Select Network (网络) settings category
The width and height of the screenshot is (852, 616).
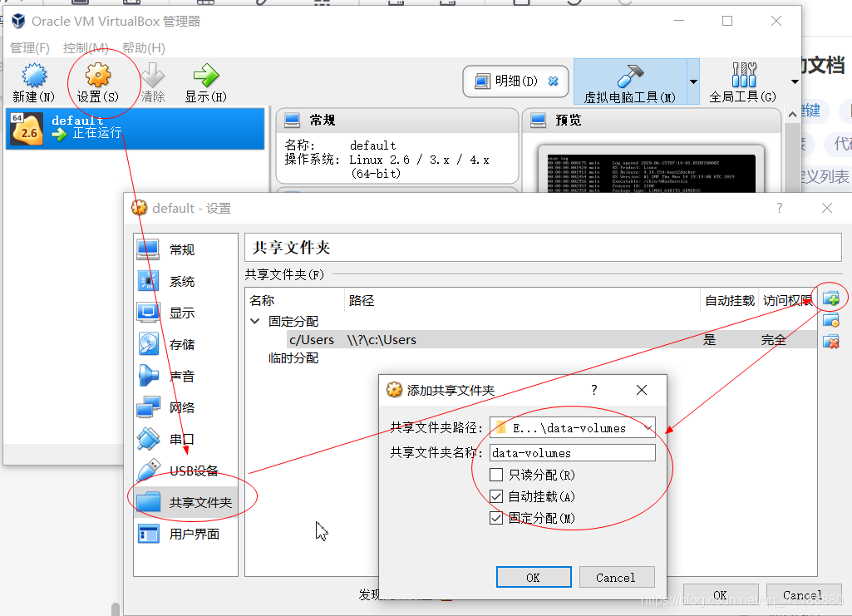click(x=186, y=407)
